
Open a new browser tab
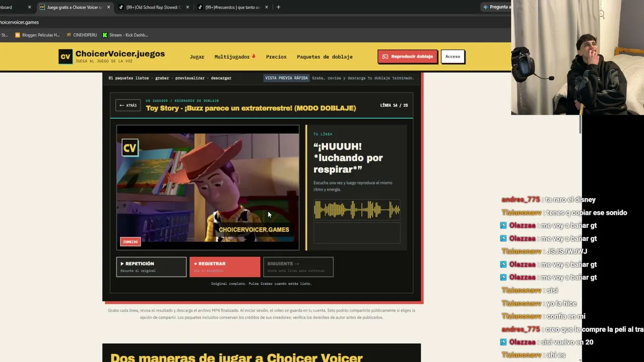point(278,7)
